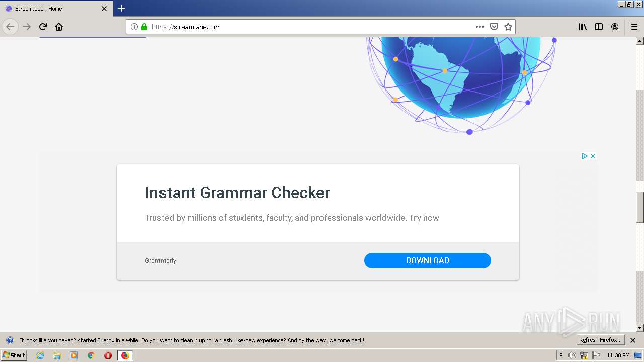Open a new tab with plus
Image resolution: width=644 pixels, height=362 pixels.
click(x=121, y=8)
